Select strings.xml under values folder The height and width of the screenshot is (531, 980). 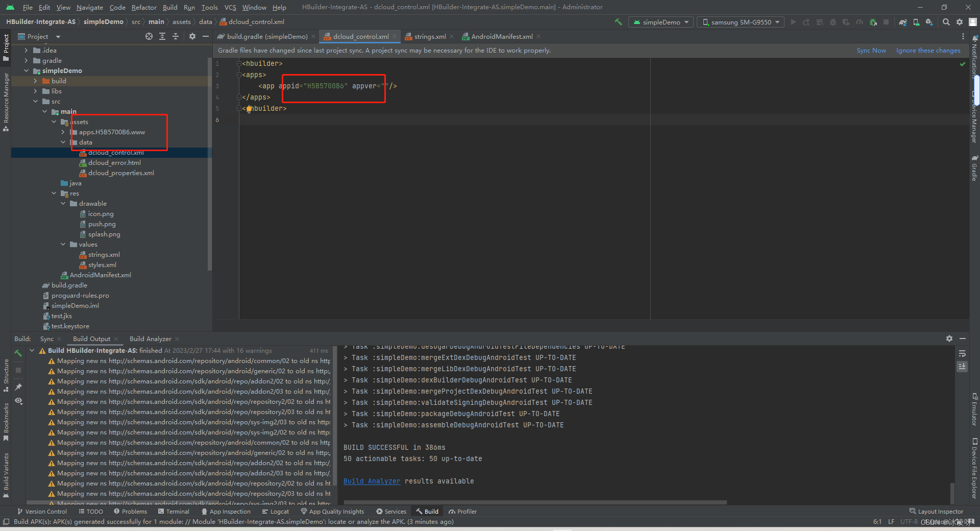click(104, 254)
